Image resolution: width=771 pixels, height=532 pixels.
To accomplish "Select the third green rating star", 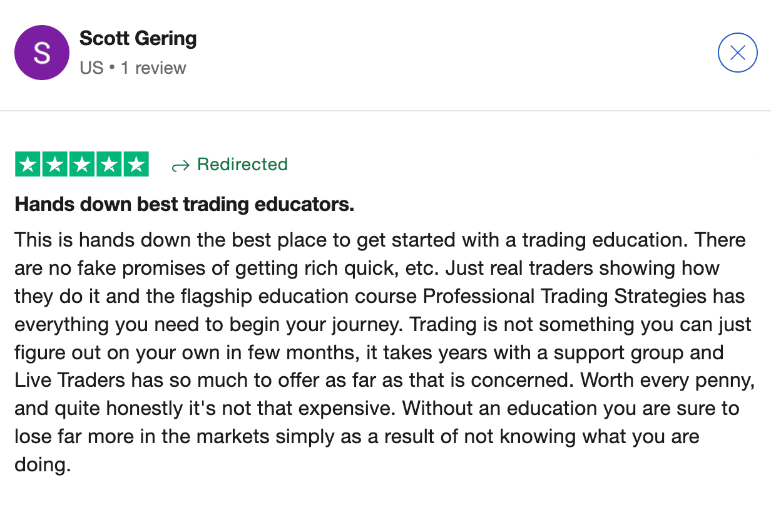I will [81, 165].
